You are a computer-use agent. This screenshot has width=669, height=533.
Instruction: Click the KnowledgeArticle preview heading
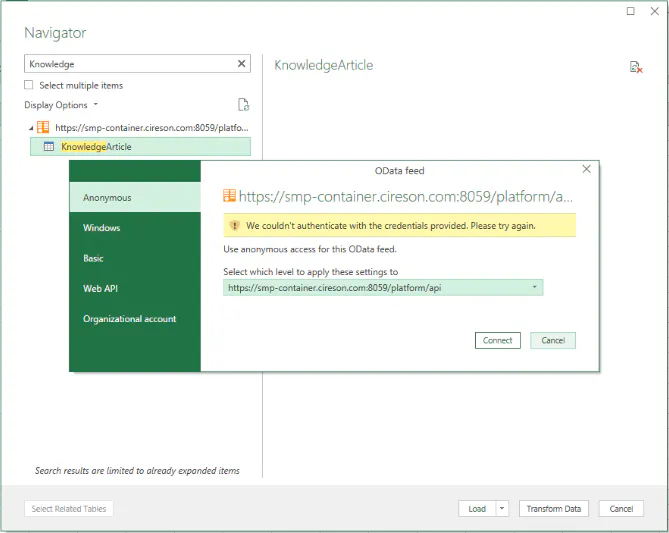coord(323,65)
